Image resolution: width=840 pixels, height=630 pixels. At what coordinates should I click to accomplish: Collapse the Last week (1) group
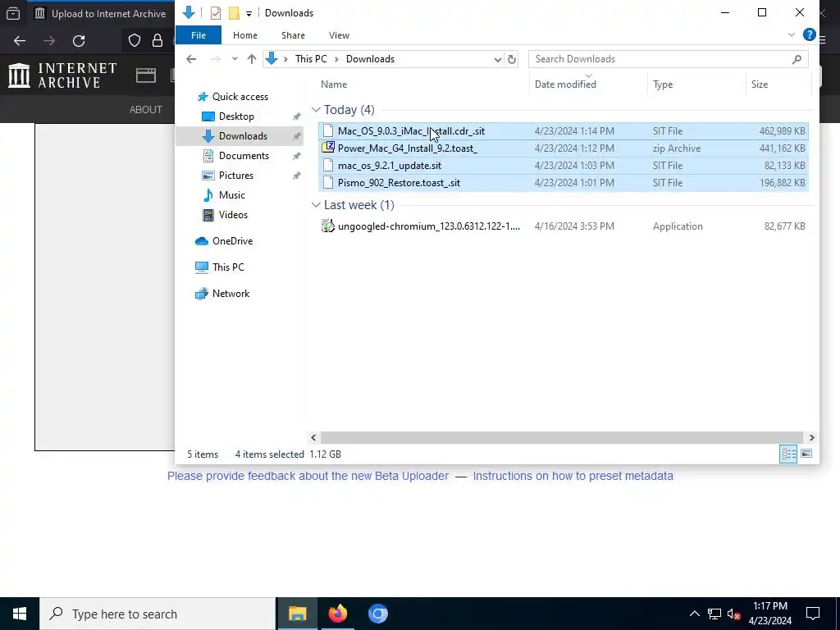316,205
